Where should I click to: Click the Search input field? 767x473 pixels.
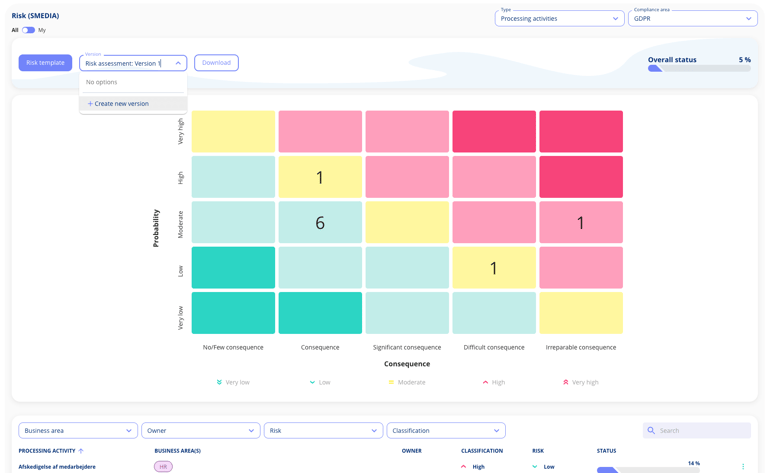click(697, 430)
